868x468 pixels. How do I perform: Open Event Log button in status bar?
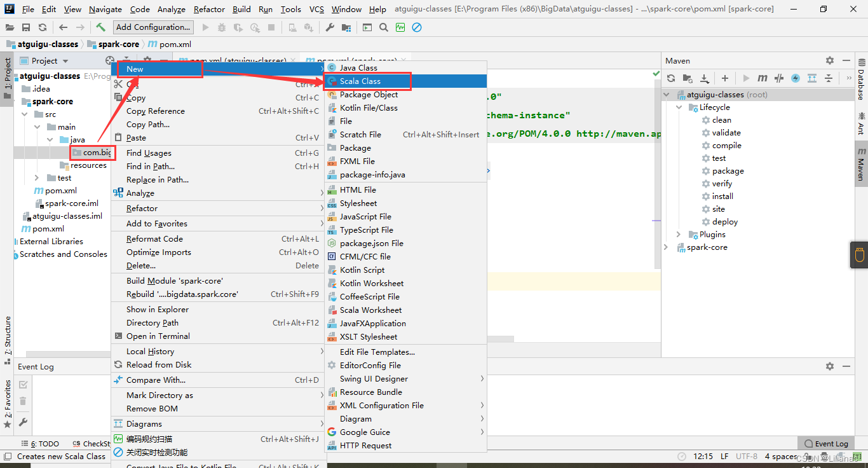click(x=826, y=444)
